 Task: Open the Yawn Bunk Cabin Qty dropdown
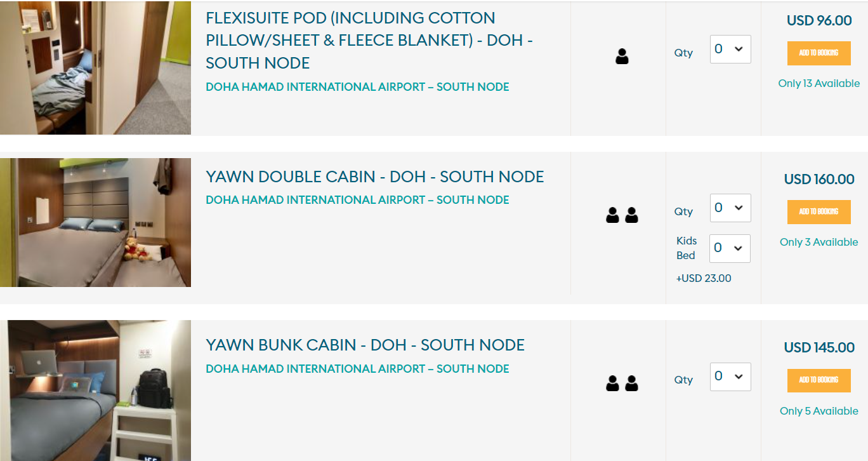(730, 377)
